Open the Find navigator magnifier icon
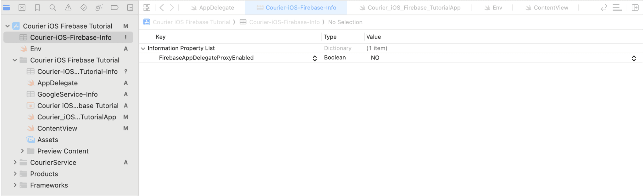 (53, 8)
